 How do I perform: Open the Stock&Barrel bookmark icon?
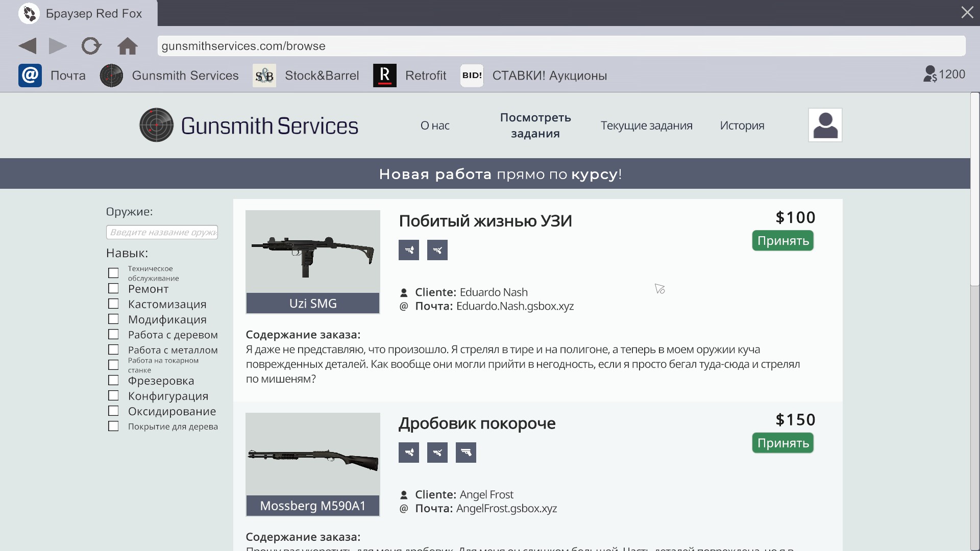[x=264, y=76]
